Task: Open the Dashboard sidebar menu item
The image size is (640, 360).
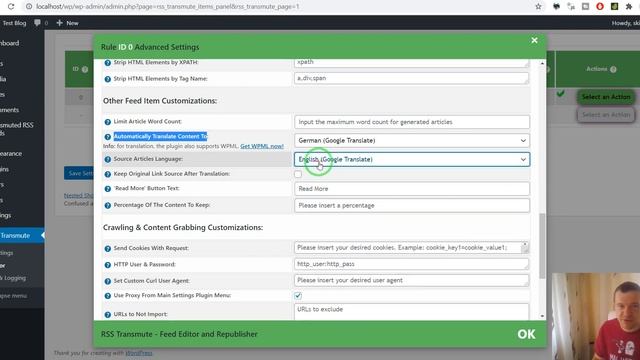Action: (10, 43)
